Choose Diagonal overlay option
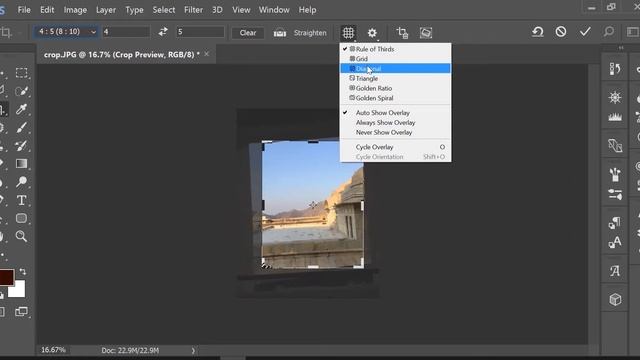640x360 pixels. (395, 69)
